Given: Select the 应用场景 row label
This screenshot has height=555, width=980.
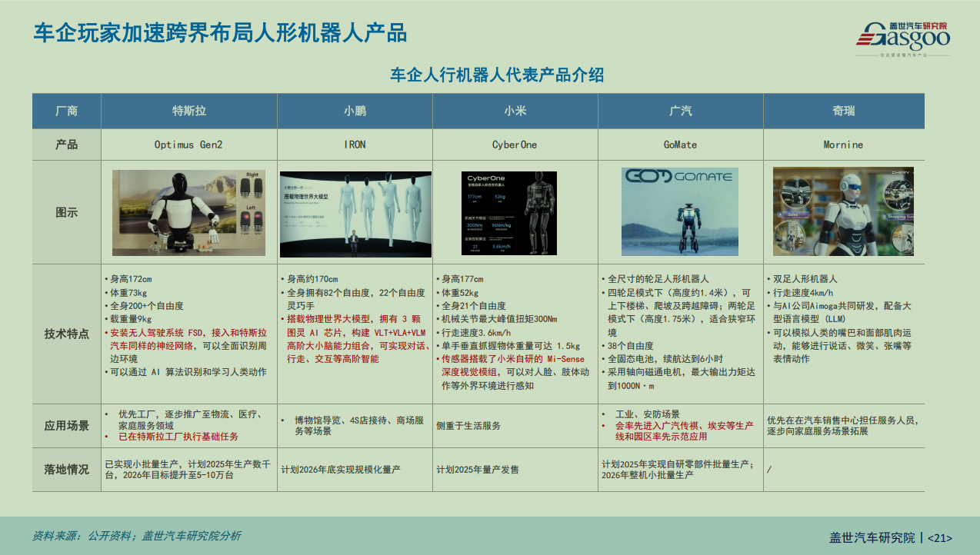Looking at the screenshot, I should point(67,425).
